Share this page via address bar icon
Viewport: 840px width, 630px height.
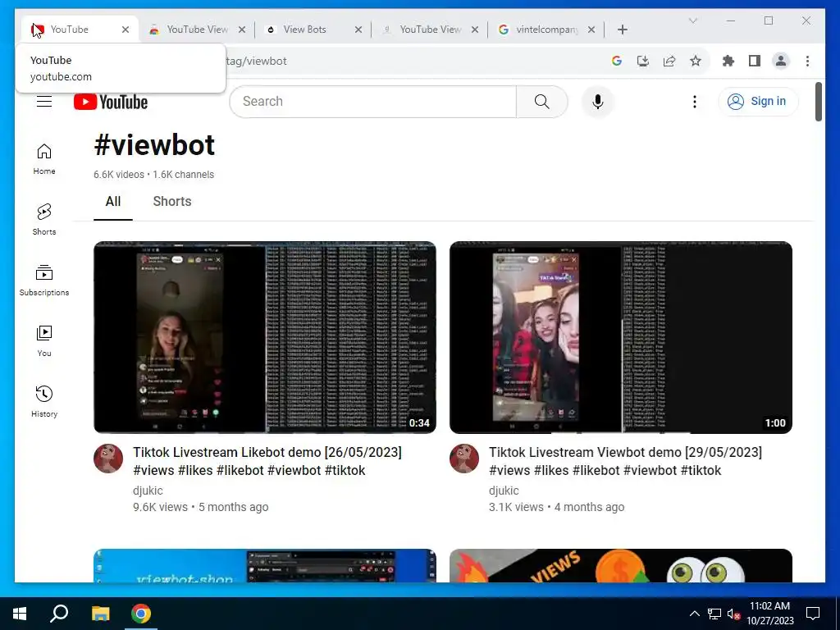click(669, 61)
